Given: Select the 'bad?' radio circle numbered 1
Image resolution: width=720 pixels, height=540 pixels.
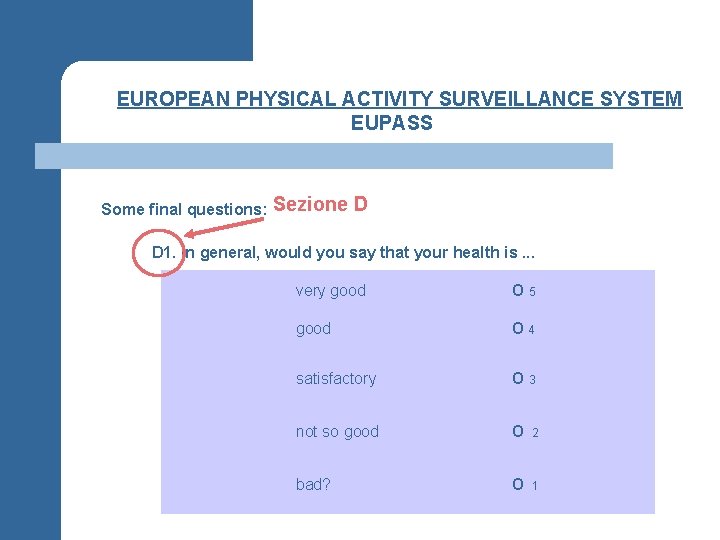Looking at the screenshot, I should coord(518,484).
